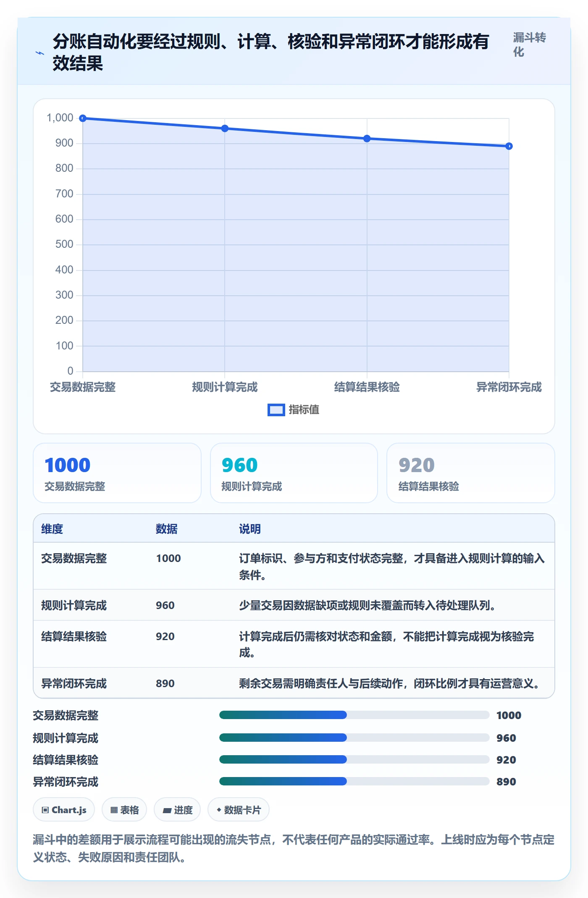
Task: Select the 异常闭环完成 data point on chart
Action: click(x=509, y=146)
